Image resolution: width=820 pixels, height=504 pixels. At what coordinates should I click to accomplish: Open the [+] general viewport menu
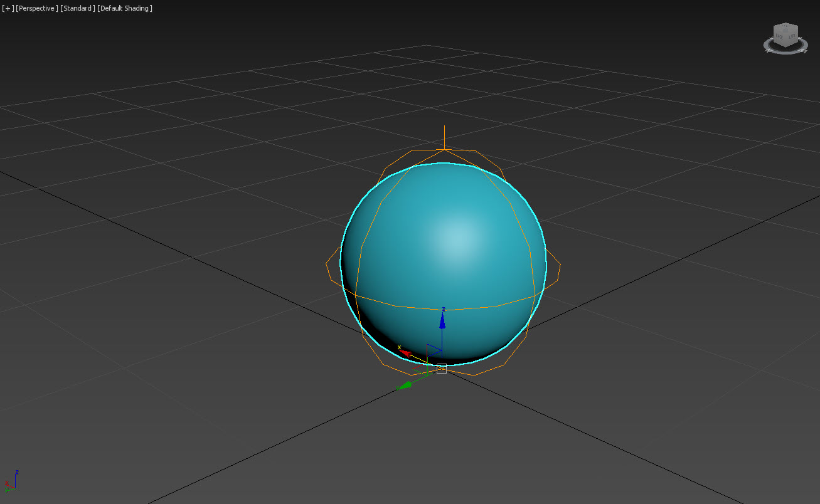point(8,8)
